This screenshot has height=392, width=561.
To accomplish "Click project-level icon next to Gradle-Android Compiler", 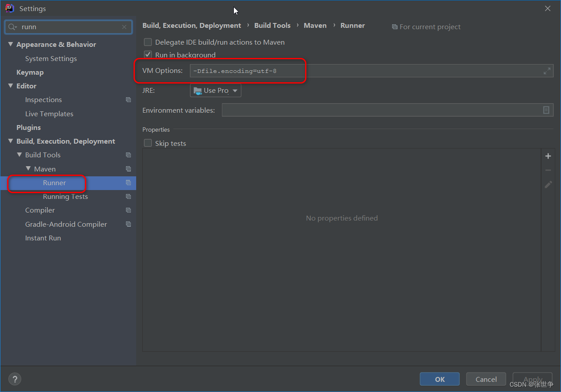I will (x=128, y=225).
